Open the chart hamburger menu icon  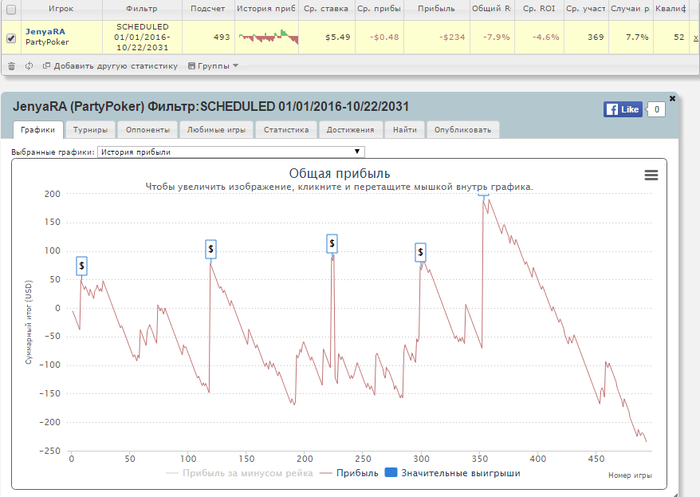(651, 175)
